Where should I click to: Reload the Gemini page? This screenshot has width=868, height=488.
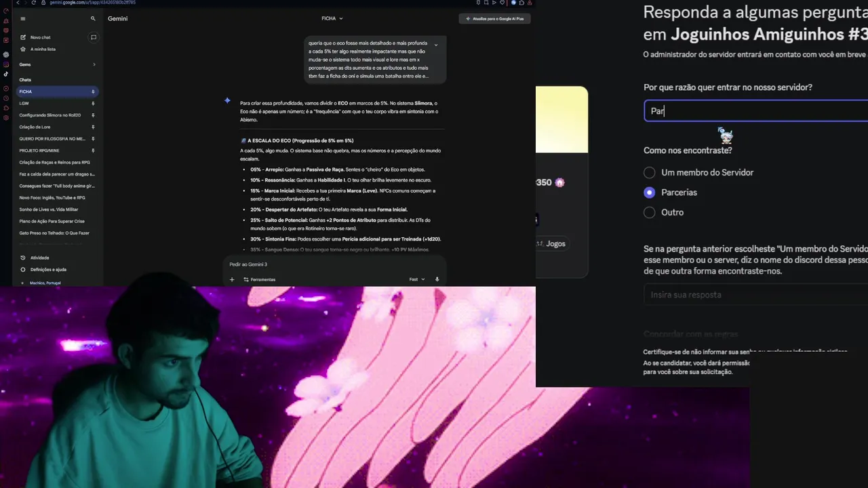[x=33, y=3]
